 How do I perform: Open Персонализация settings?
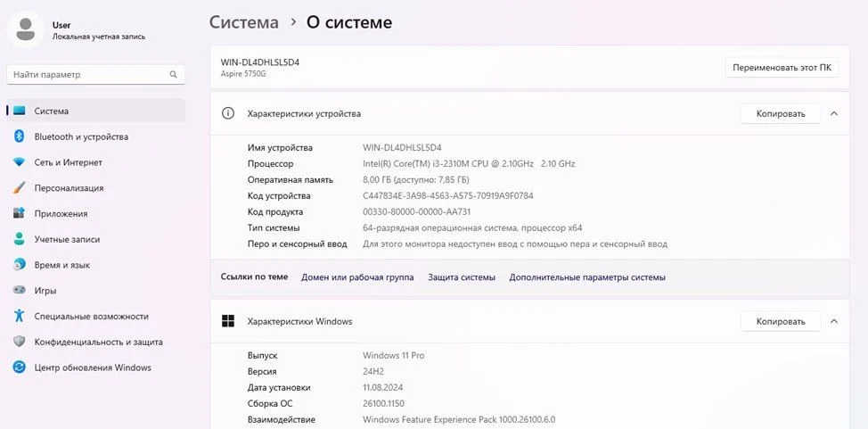pos(95,188)
